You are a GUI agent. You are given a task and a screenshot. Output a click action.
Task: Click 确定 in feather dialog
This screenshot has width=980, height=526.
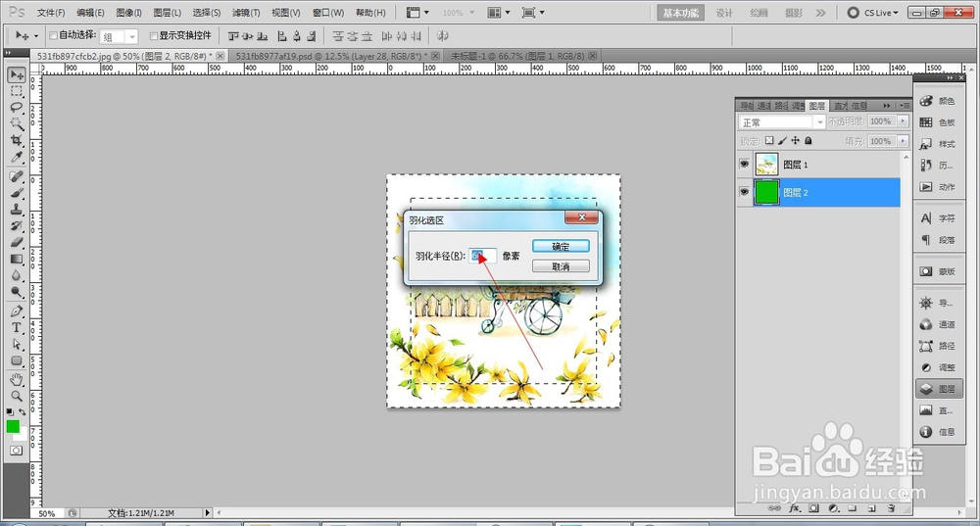point(561,246)
